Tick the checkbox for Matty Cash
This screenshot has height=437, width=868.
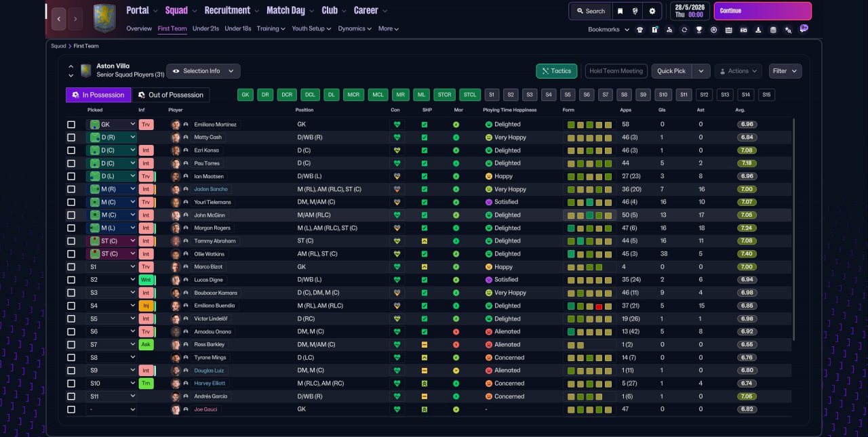[71, 138]
